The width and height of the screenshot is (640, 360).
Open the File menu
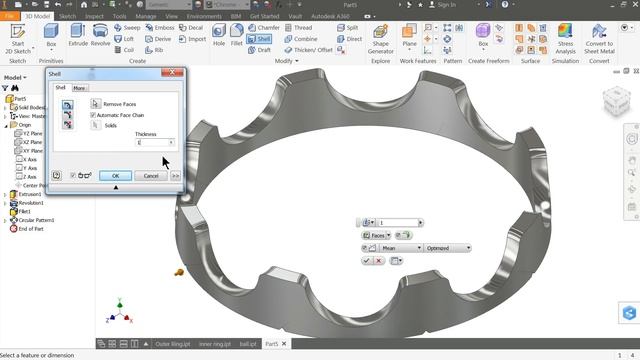pos(10,16)
